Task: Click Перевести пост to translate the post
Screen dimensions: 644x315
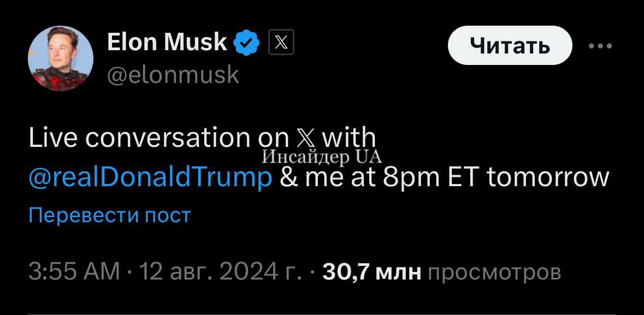Action: coord(109,215)
